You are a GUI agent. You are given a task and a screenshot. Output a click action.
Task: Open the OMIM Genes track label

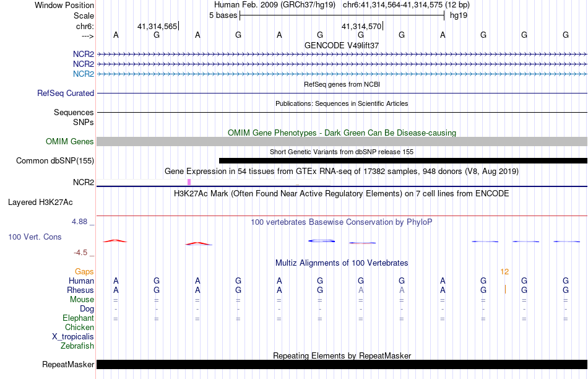pos(69,141)
